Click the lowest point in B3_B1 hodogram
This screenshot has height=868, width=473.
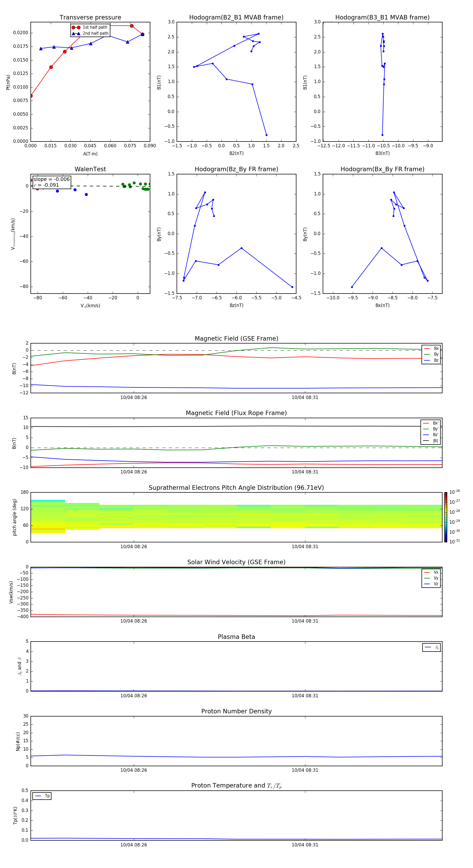pos(382,135)
